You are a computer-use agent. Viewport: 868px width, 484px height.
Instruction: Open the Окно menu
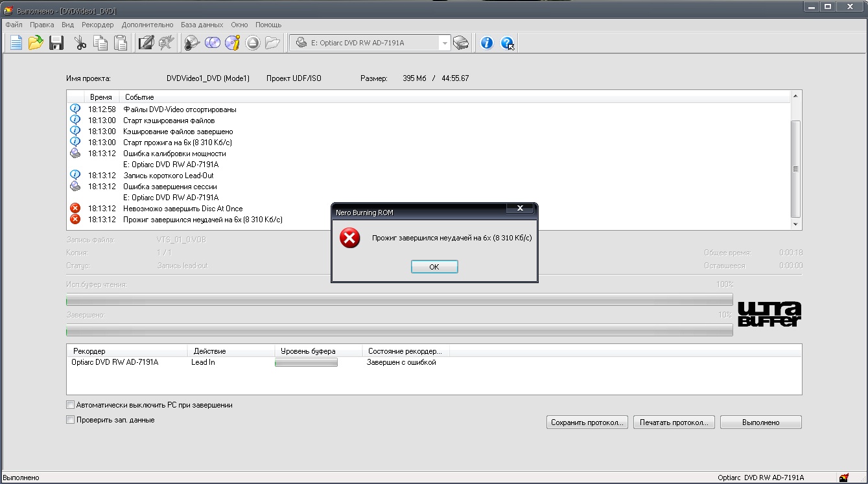pos(239,25)
